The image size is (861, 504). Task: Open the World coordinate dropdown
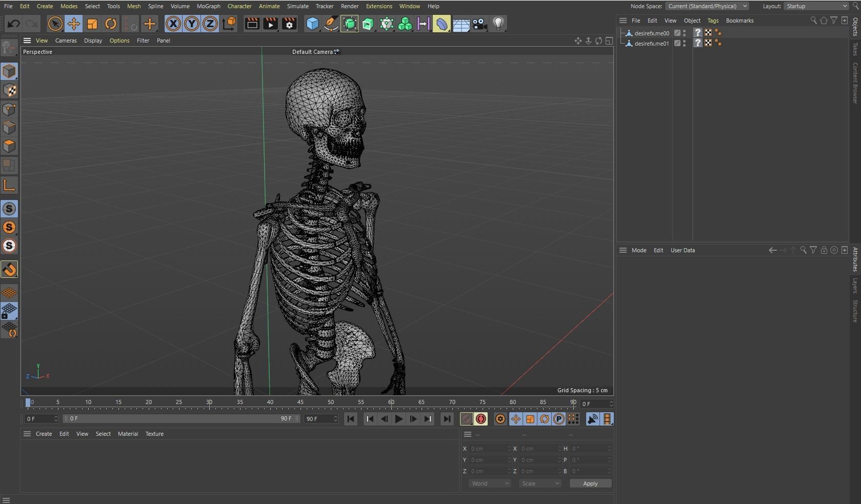point(490,483)
